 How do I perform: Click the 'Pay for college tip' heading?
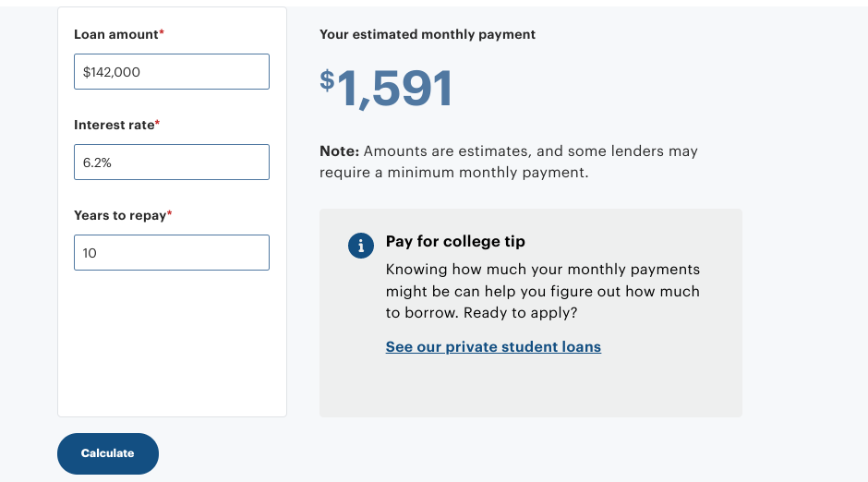click(x=455, y=241)
